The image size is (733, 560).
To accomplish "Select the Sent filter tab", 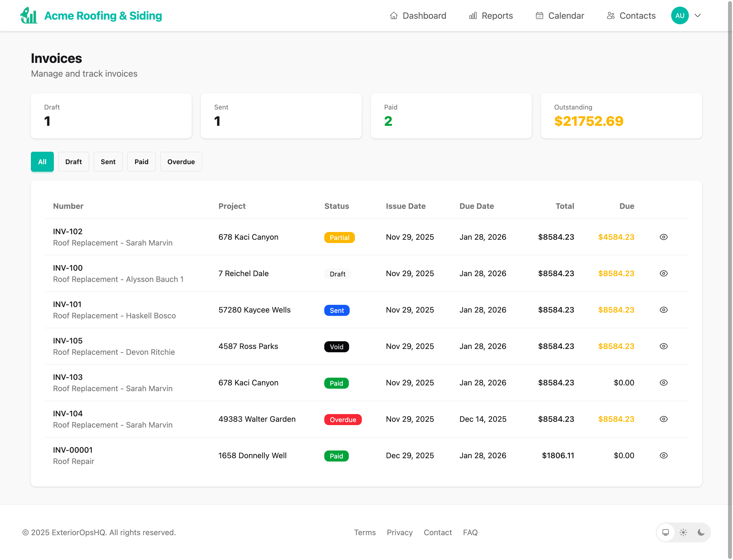I will 108,162.
